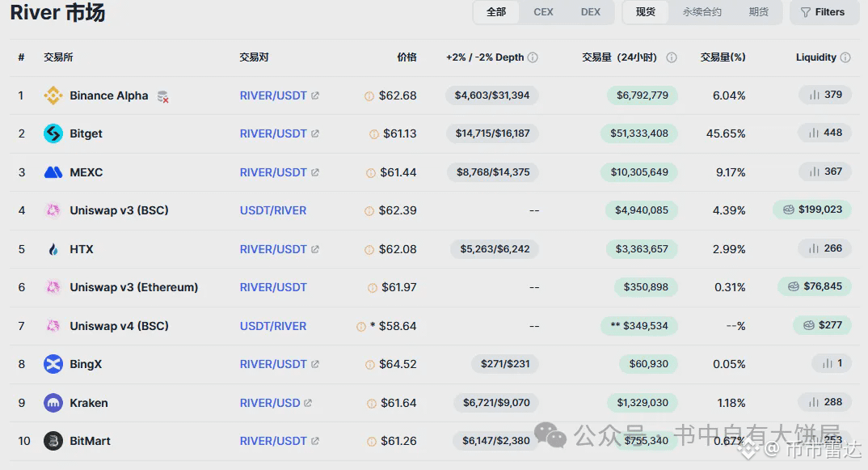Screen dimensions: 868x470
Task: Select the 全部 filter tab
Action: [496, 12]
